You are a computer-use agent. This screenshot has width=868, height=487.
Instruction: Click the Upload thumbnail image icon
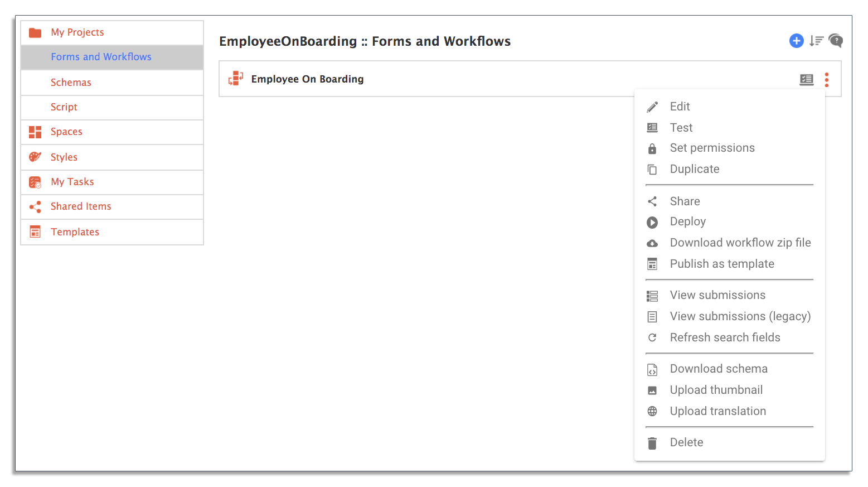tap(652, 390)
